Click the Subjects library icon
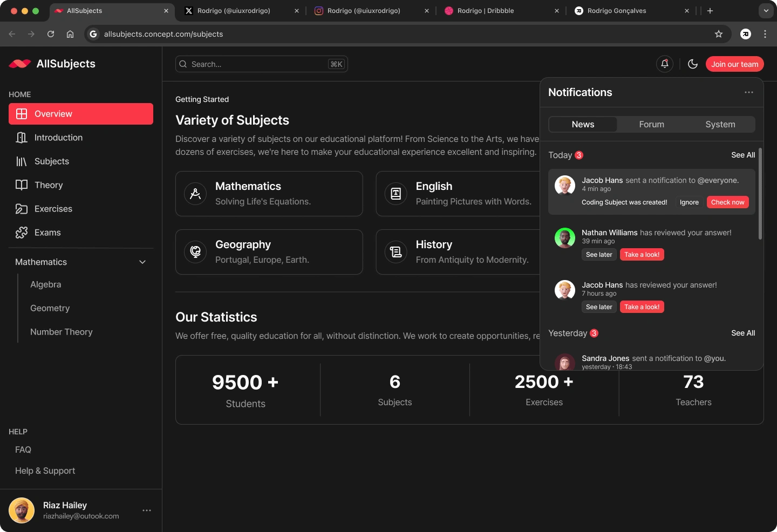 pos(22,161)
